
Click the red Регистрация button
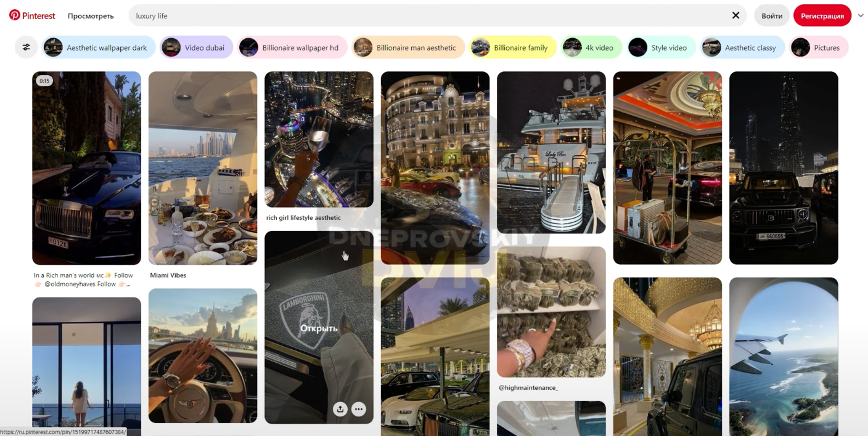[x=822, y=16]
